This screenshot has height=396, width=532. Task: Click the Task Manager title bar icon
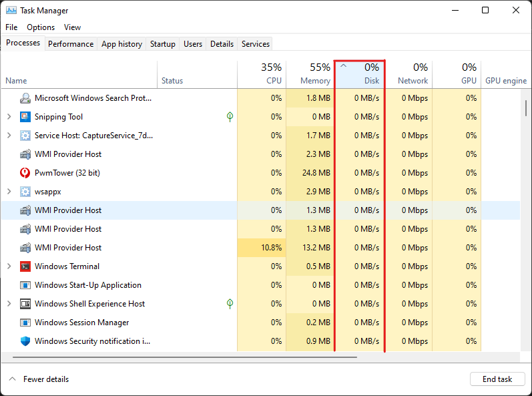click(x=11, y=10)
